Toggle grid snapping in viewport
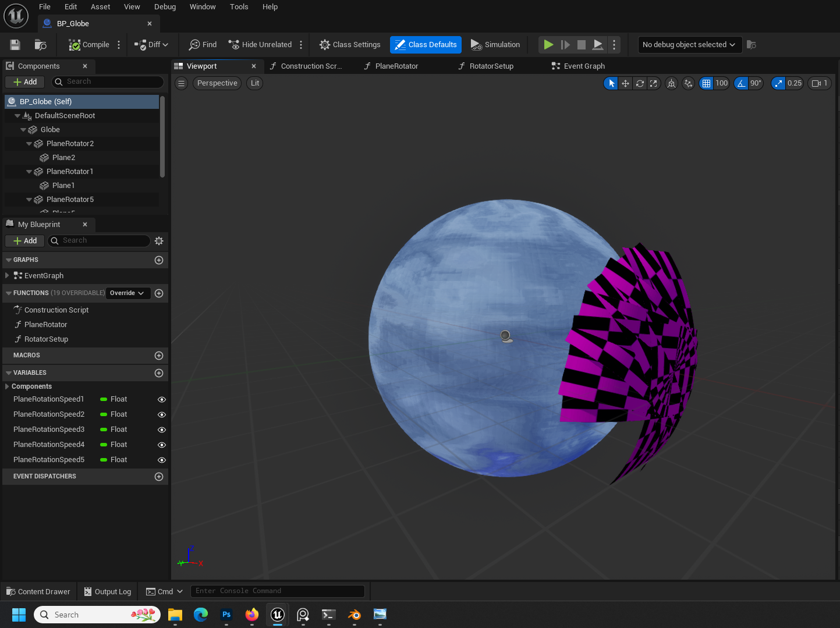Screen dimensions: 840x628 click(x=706, y=83)
